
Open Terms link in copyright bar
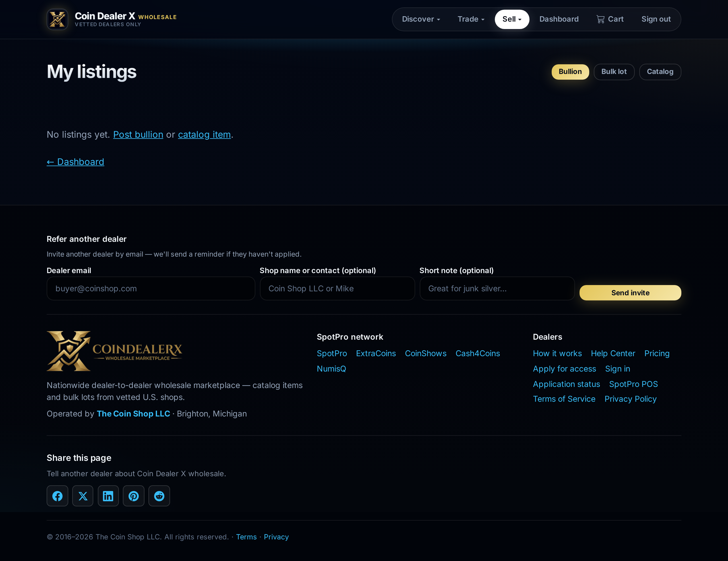pos(246,537)
